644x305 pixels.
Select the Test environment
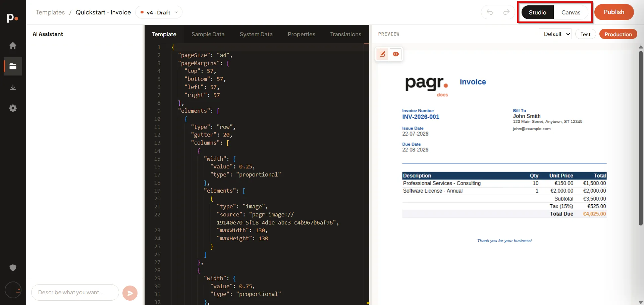[x=585, y=34]
